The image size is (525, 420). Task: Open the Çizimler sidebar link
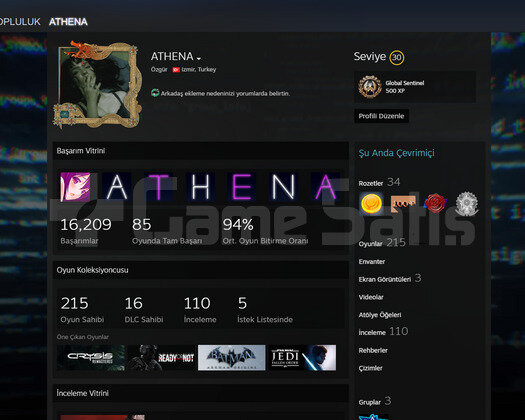tap(370, 368)
